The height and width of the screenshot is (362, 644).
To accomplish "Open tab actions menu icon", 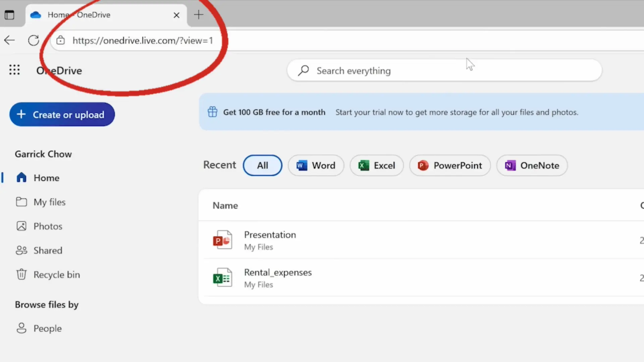I will point(9,15).
